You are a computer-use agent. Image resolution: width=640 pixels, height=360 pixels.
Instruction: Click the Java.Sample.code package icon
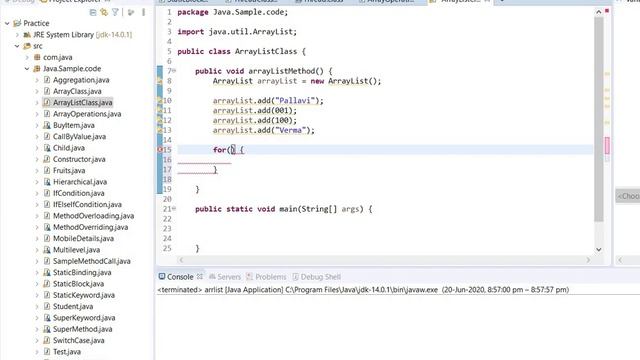(37, 69)
